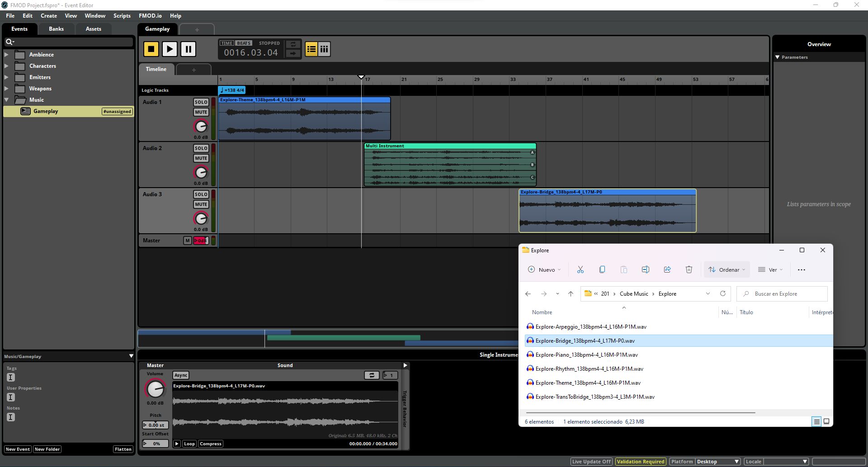This screenshot has height=467, width=868.
Task: Open the File menu
Action: pos(10,16)
